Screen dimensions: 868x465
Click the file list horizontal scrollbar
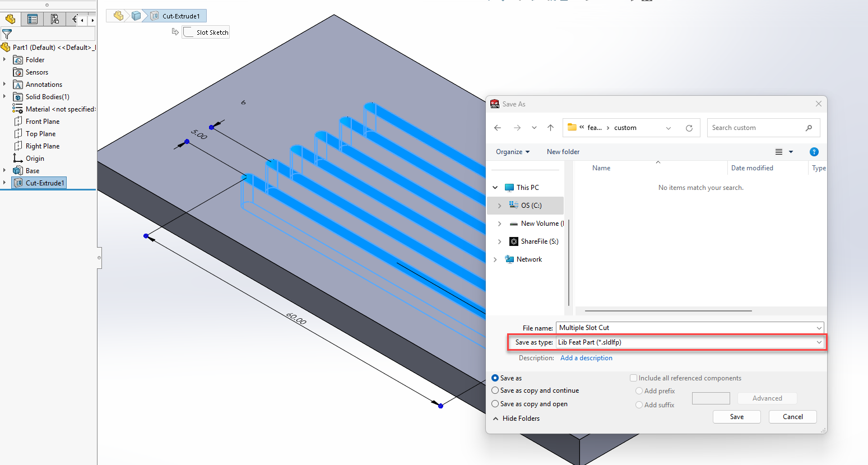668,310
